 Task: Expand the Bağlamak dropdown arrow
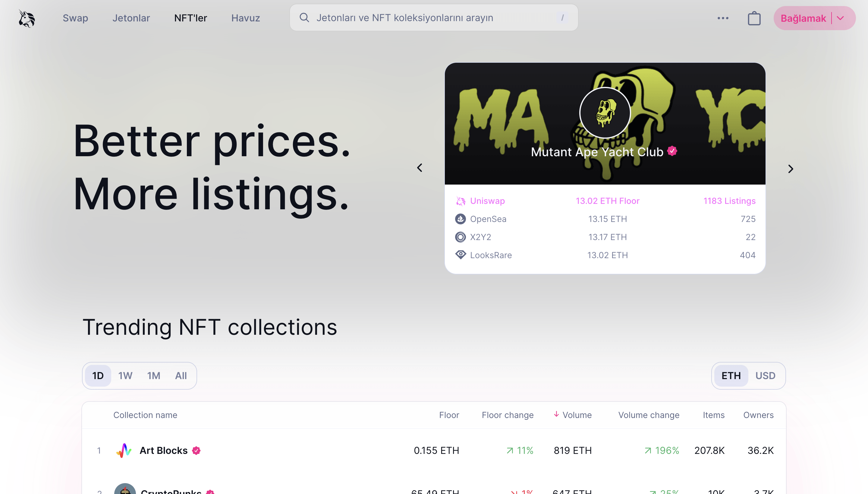coord(840,18)
